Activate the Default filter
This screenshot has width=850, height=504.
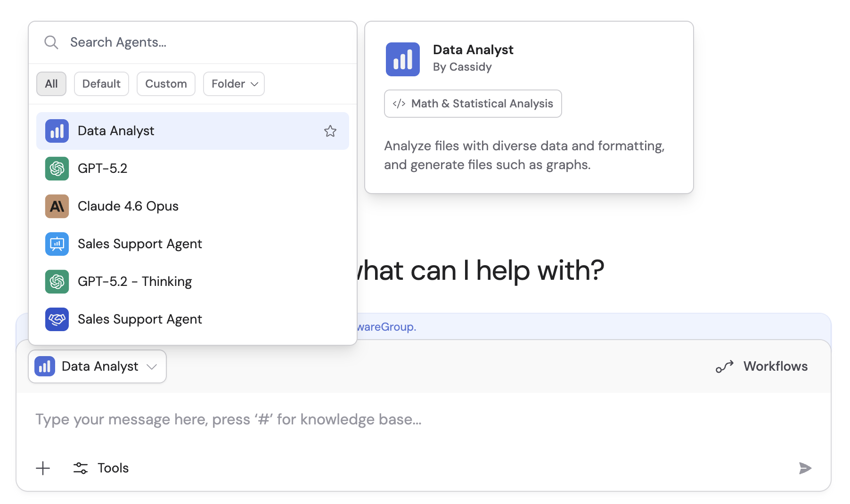(101, 83)
